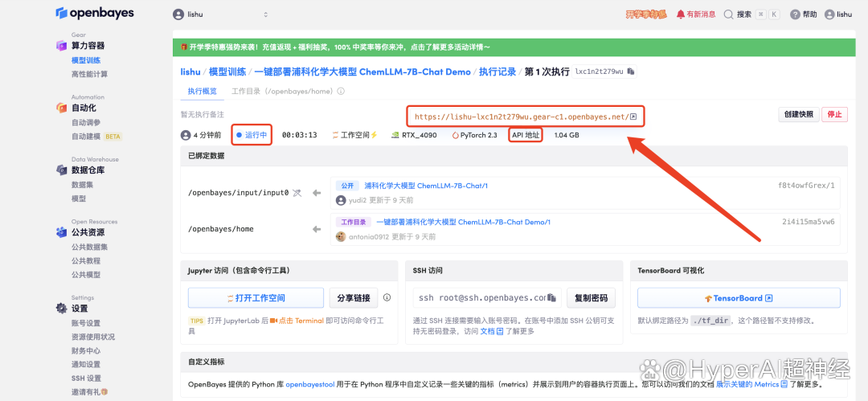Copy the execution ID lxc1n2t279wu
The height and width of the screenshot is (401, 868).
(631, 72)
